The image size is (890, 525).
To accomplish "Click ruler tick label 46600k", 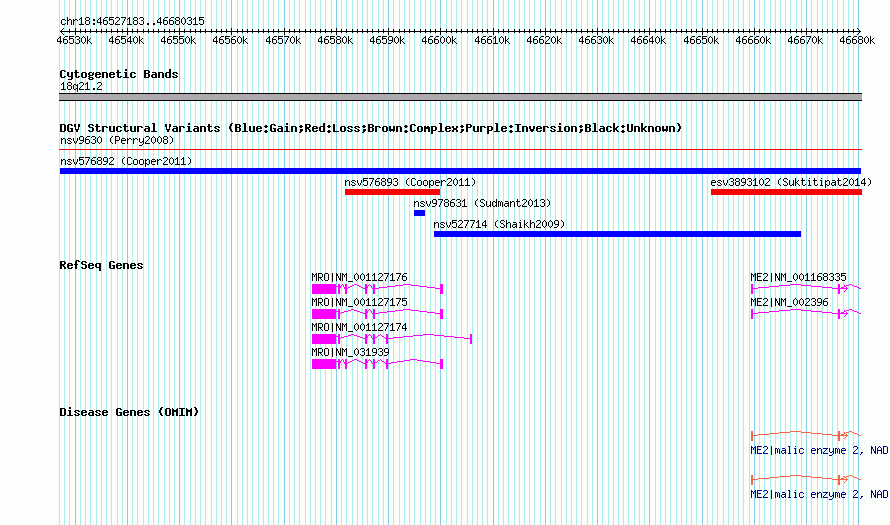I will click(439, 40).
